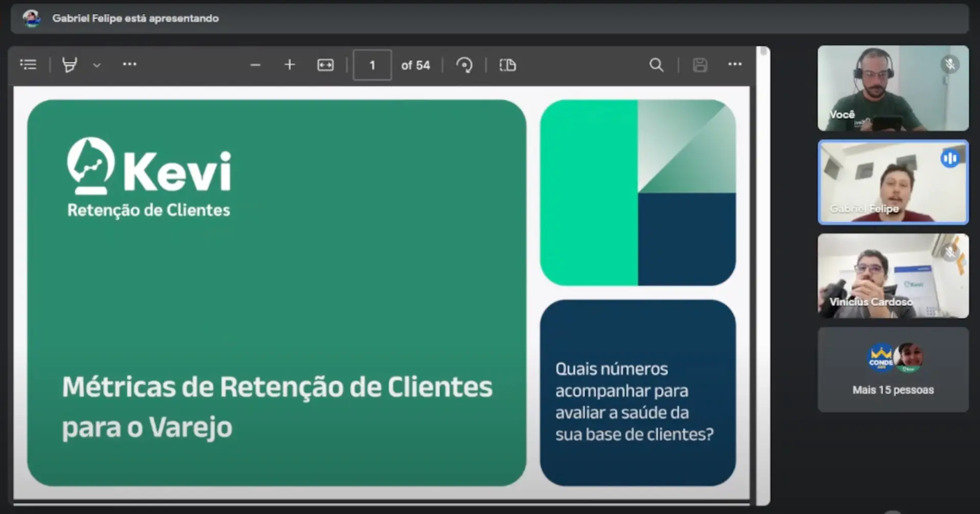Open the 'Mais 15 pessoas' participants tile
The width and height of the screenshot is (980, 514).
893,370
